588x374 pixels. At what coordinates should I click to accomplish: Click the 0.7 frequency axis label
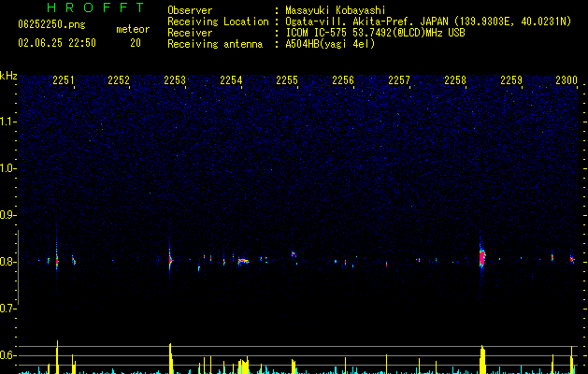[x=8, y=309]
